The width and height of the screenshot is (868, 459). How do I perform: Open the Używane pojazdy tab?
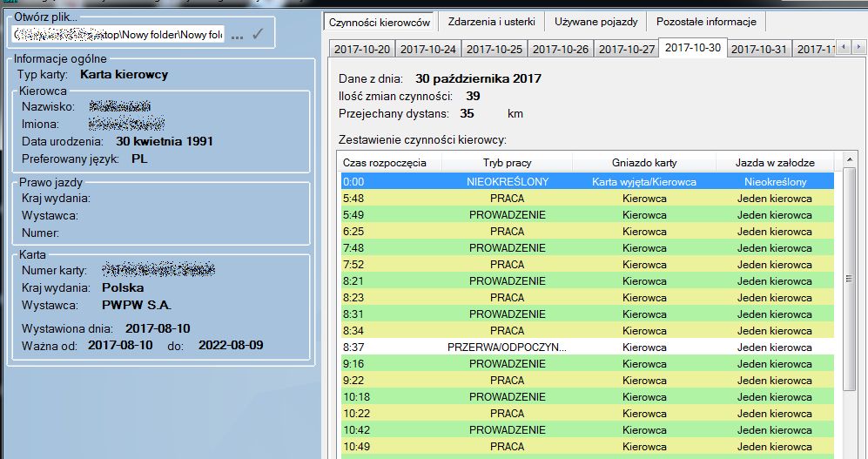point(595,22)
